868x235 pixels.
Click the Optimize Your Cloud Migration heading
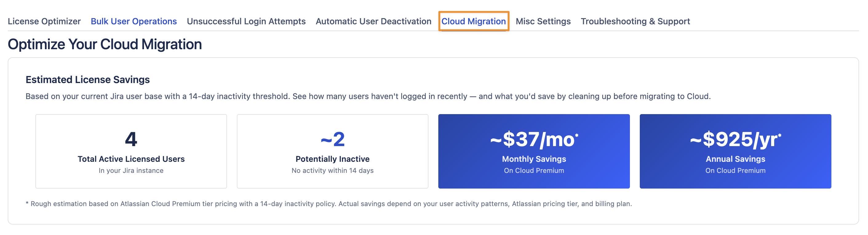click(105, 44)
